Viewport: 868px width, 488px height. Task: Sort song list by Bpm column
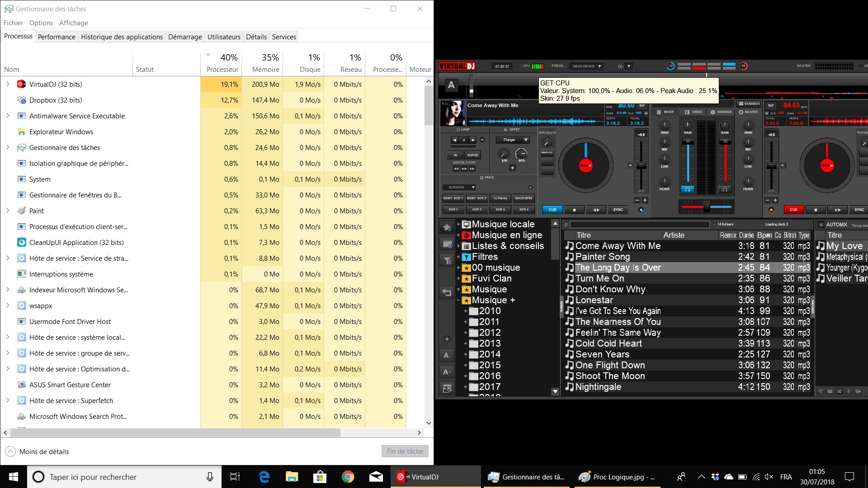pyautogui.click(x=764, y=235)
